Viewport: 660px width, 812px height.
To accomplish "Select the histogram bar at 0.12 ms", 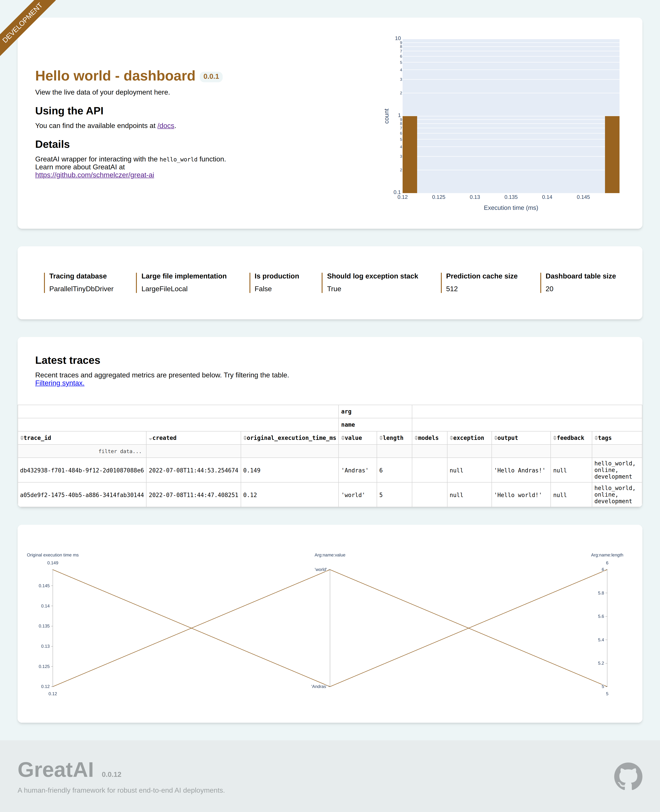I will (410, 155).
